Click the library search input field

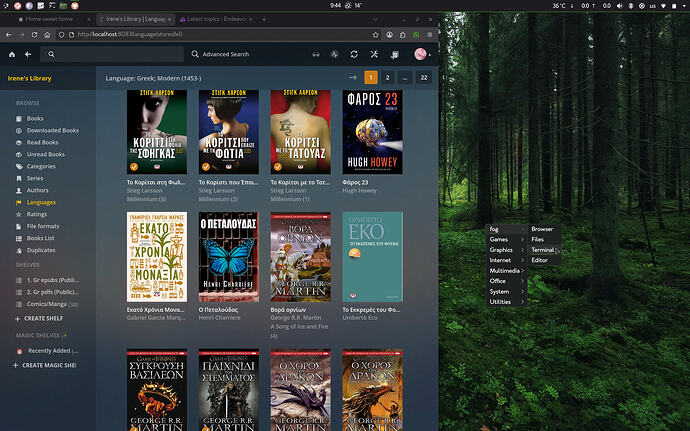click(115, 54)
